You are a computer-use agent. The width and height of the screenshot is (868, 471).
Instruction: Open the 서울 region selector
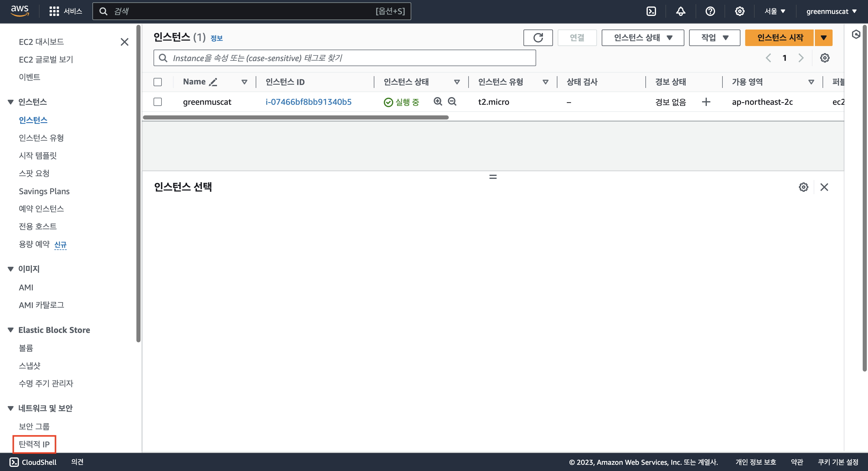[x=775, y=11]
